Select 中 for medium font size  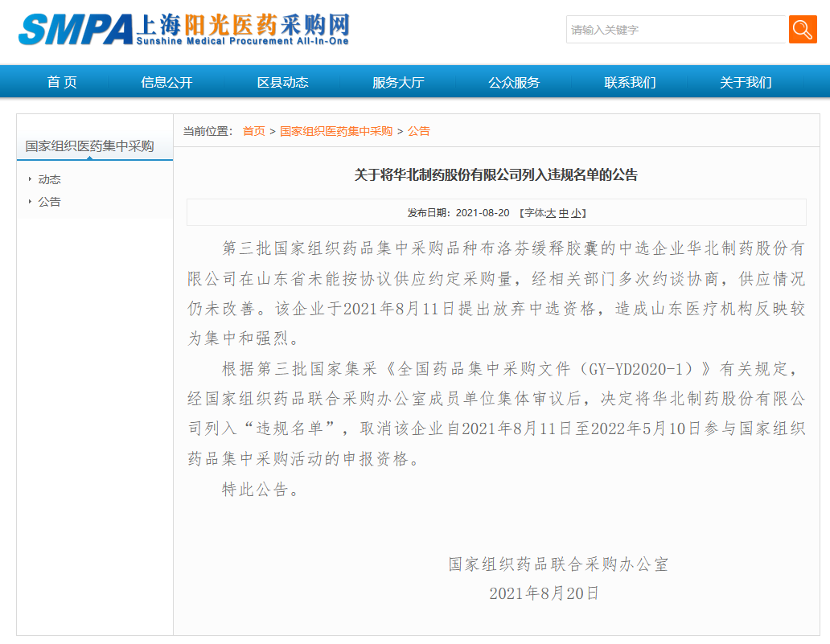coord(562,212)
